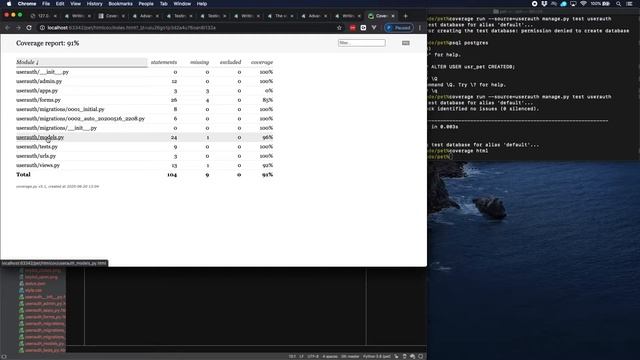Image resolution: width=640 pixels, height=360 pixels.
Task: Open the History menu
Action: [94, 4]
